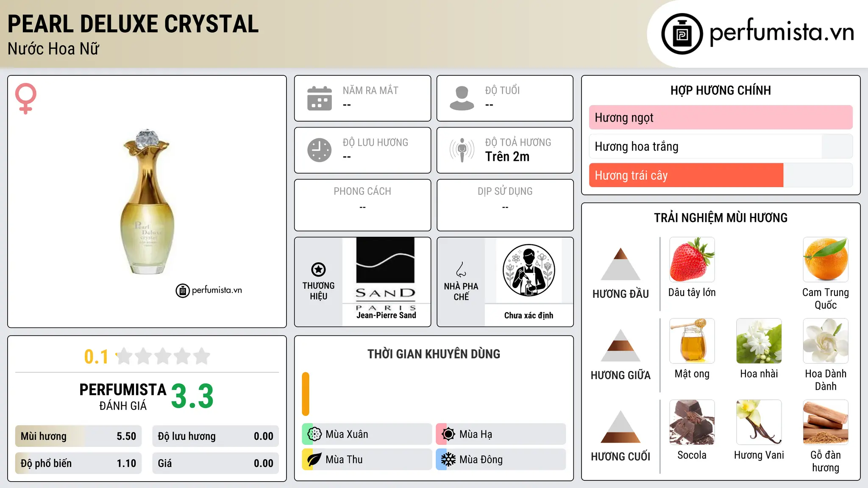Click the leaf icon beside Mùa Thu
Screen dimensions: 868x488
[x=314, y=460]
